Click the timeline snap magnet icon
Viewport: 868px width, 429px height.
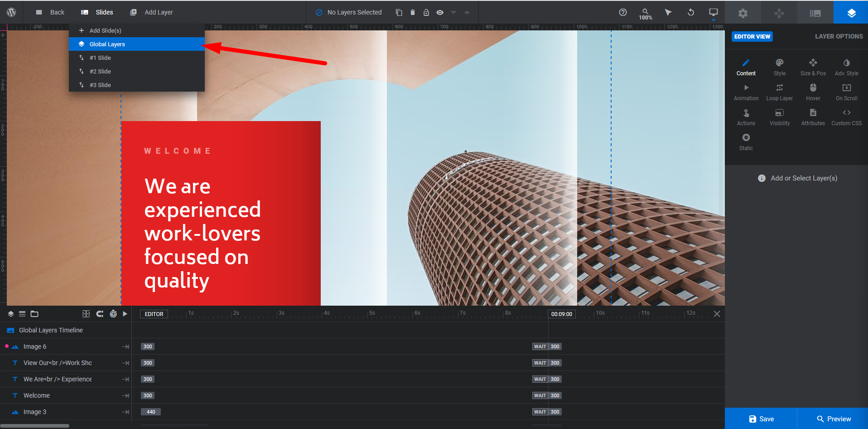tap(100, 314)
